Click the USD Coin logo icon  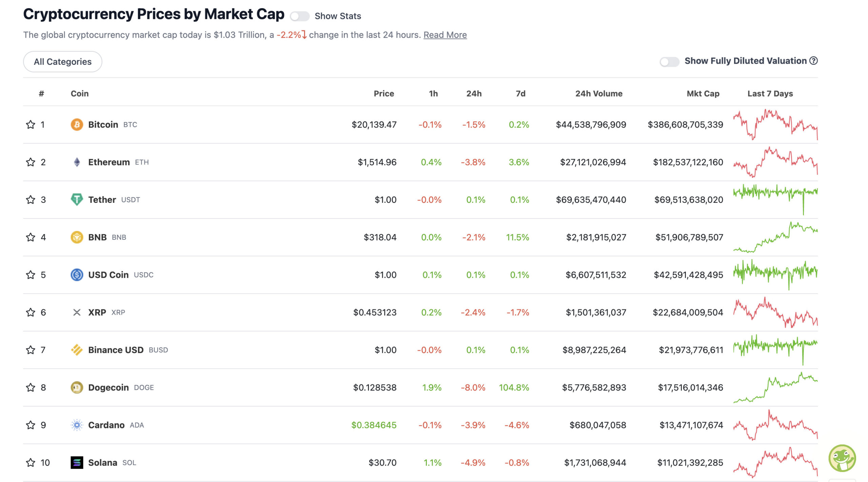click(x=77, y=275)
